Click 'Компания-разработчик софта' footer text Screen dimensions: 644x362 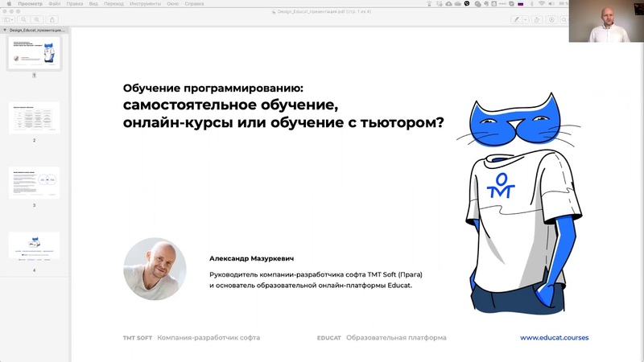208,338
